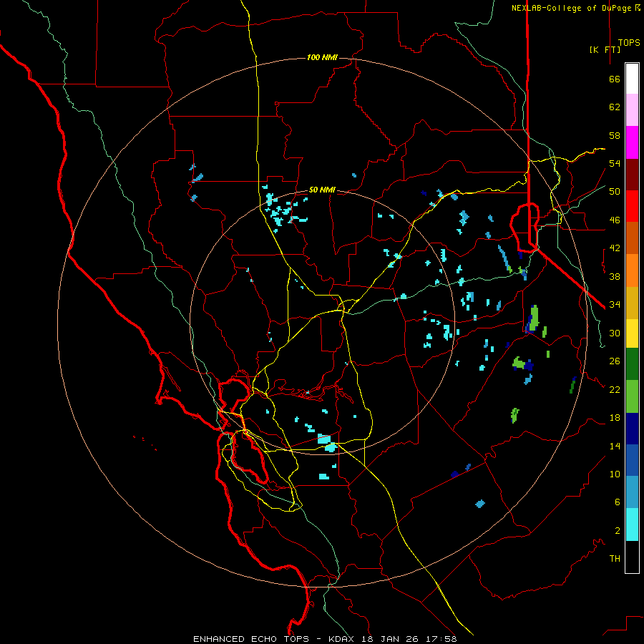
Task: Click the 'NEXLAB-College of DuPage' title text
Action: (x=572, y=8)
